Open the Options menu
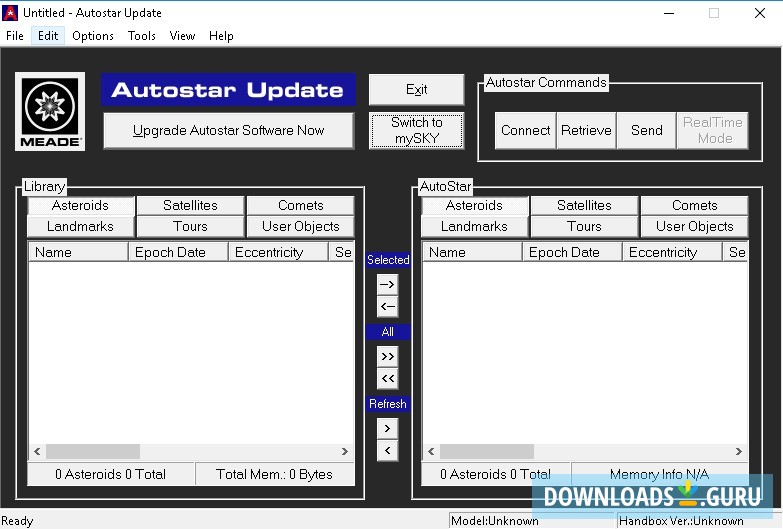This screenshot has width=783, height=529. (x=93, y=36)
